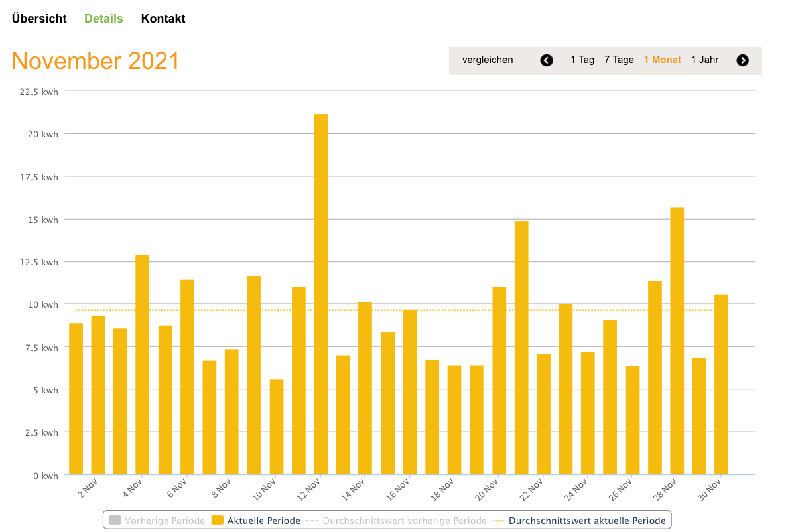Click the 28 Nov x-axis label

(x=665, y=490)
